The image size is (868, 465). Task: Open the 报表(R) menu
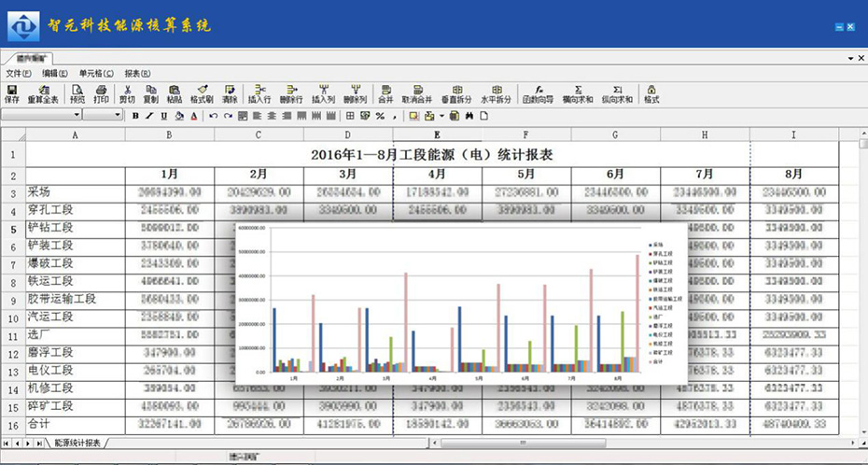[137, 73]
